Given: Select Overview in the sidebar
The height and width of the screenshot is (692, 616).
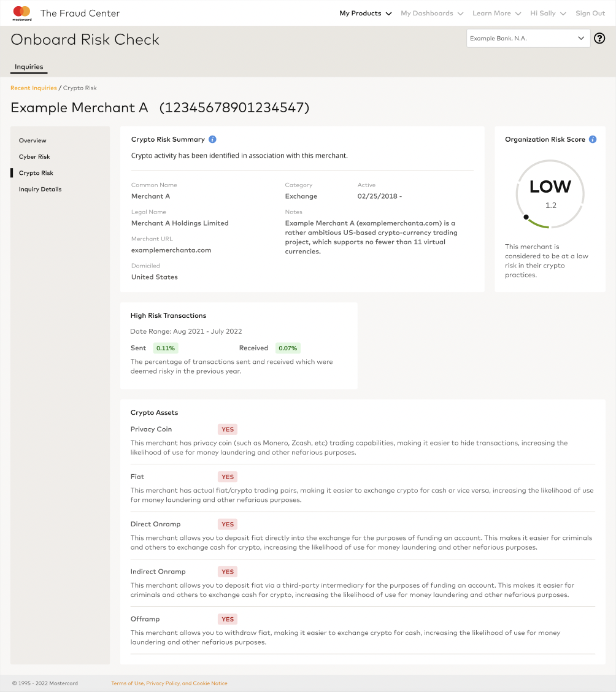Looking at the screenshot, I should pyautogui.click(x=33, y=140).
